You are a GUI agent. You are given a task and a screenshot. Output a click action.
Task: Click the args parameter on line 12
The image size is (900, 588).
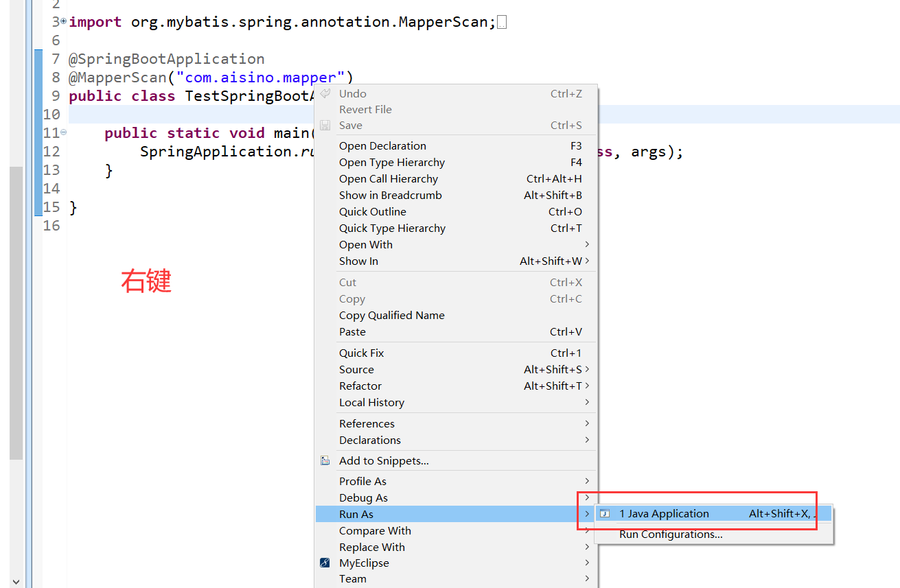pyautogui.click(x=649, y=152)
